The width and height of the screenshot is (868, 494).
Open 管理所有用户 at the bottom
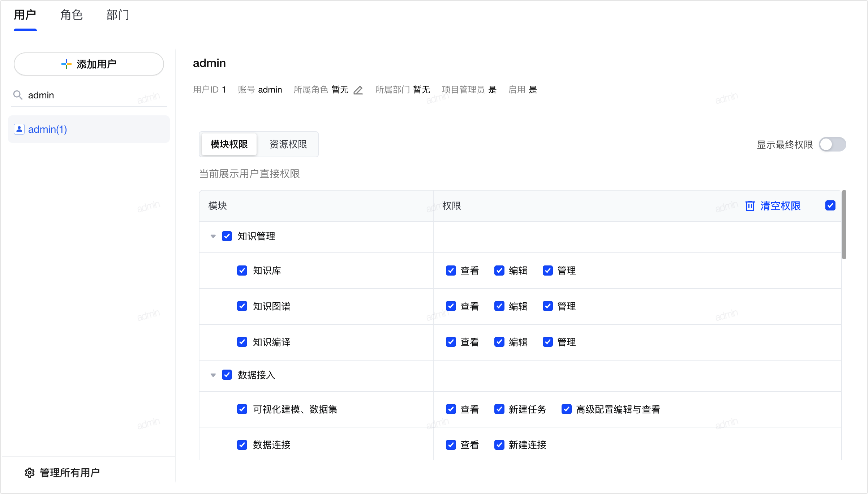62,473
